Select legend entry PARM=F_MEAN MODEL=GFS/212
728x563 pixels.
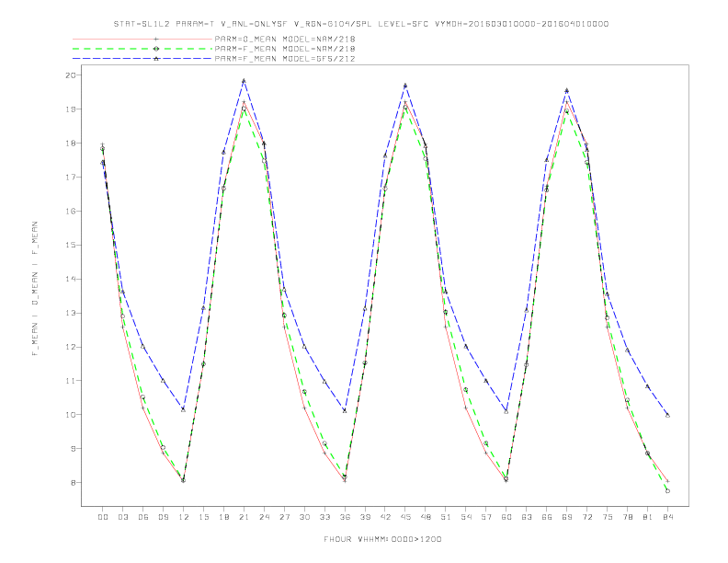285,59
